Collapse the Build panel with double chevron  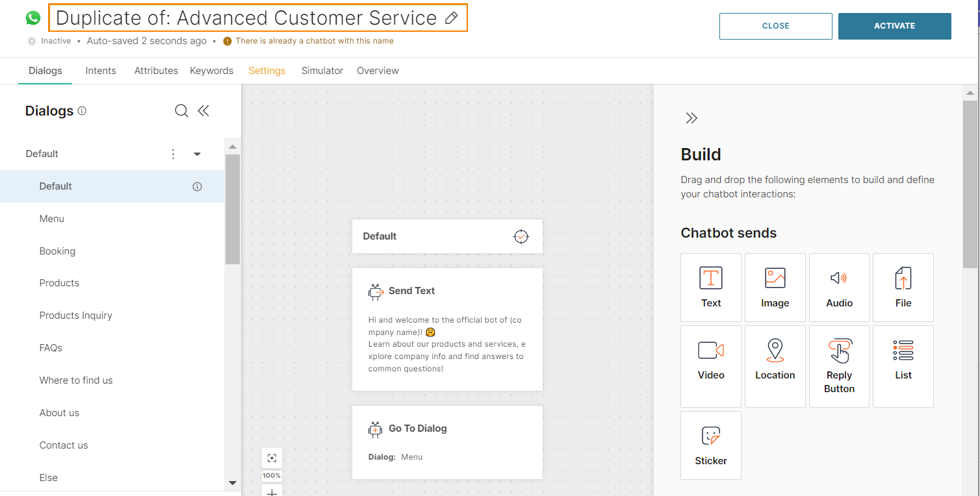pyautogui.click(x=691, y=118)
